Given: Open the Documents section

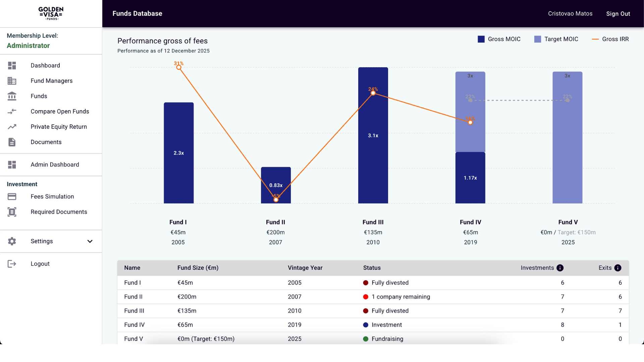Looking at the screenshot, I should pos(46,142).
